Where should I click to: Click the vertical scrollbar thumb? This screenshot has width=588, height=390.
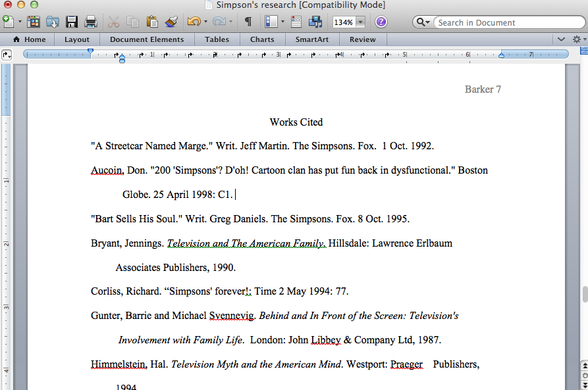click(585, 294)
